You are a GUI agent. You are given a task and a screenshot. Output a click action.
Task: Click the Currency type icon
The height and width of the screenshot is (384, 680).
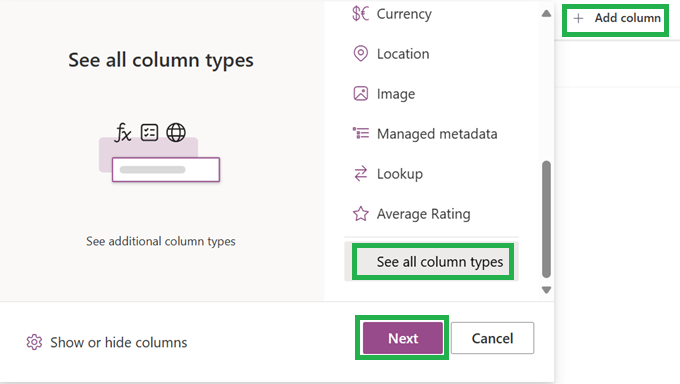pyautogui.click(x=360, y=14)
